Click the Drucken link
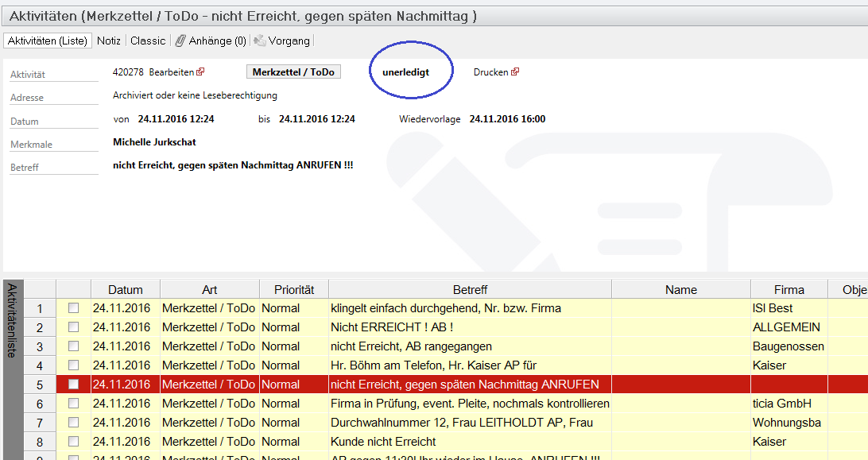Screen dimensions: 868x460 pos(490,72)
